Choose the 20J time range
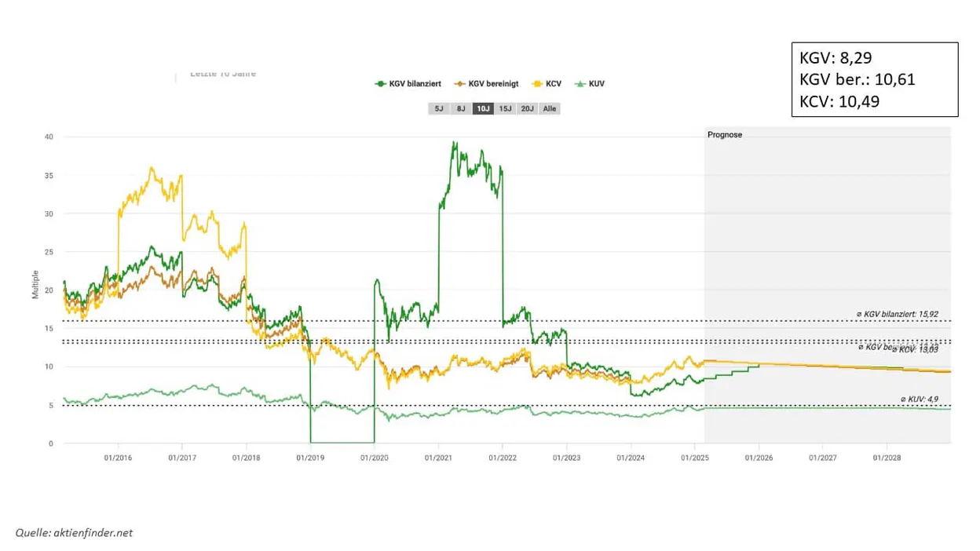 527,108
